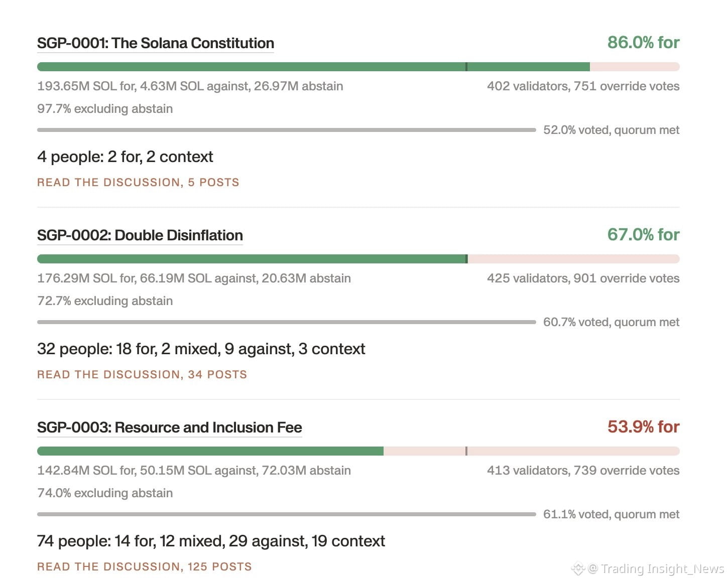This screenshot has height=581, width=728.
Task: Read the discussion with 5 posts
Action: click(138, 182)
